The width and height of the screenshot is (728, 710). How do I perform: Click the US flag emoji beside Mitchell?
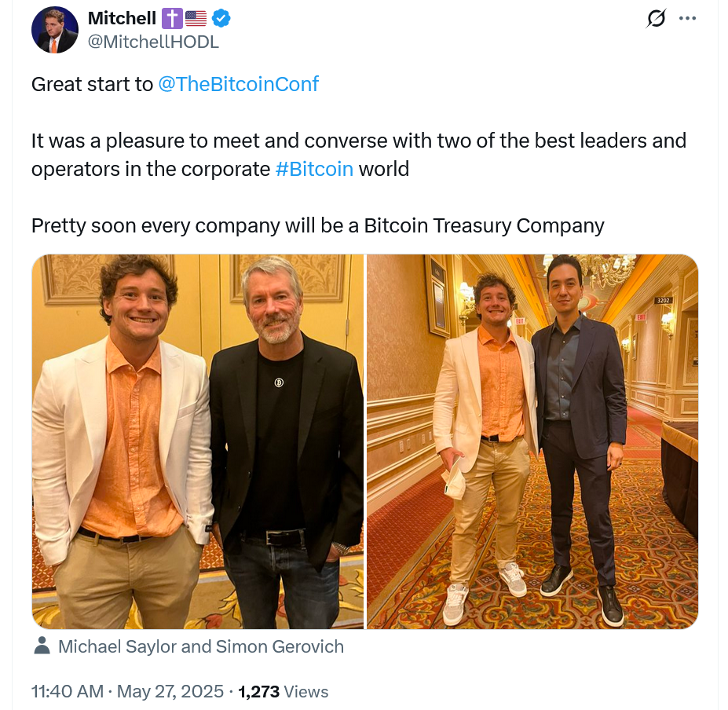[196, 19]
